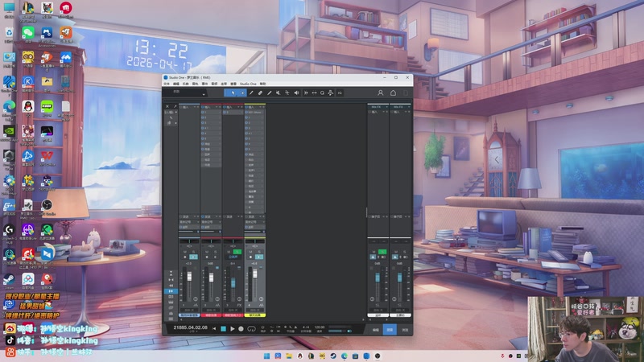Click the transport Record button
Image resolution: width=644 pixels, height=362 pixels.
pos(241,329)
